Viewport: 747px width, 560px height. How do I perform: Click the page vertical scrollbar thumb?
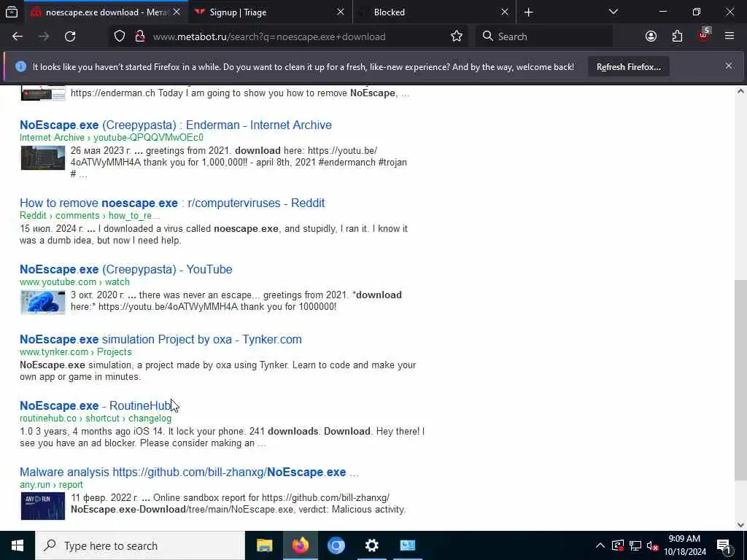pos(740,379)
